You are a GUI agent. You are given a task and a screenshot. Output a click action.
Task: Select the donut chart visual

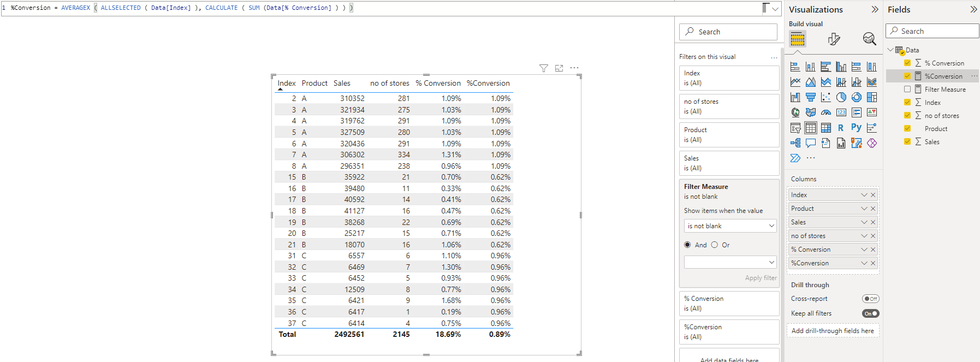857,97
